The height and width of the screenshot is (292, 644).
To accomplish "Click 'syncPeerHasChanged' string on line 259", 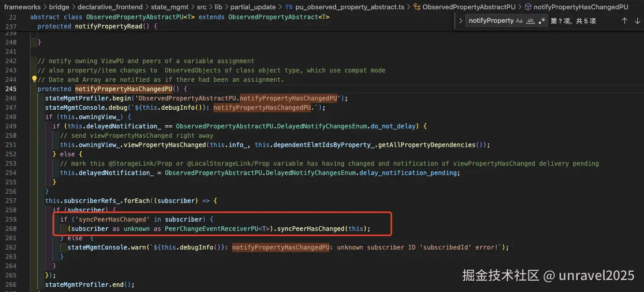I will click(113, 219).
